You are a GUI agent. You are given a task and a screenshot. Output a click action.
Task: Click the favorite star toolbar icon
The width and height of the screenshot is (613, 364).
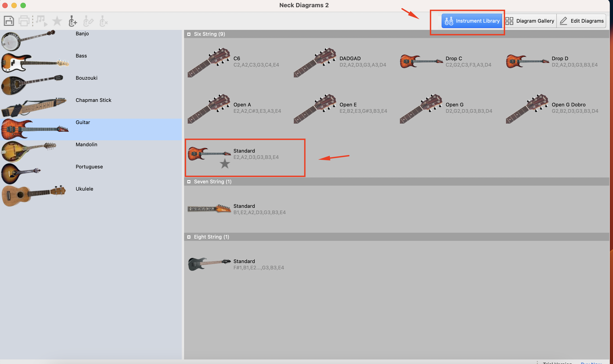point(57,21)
